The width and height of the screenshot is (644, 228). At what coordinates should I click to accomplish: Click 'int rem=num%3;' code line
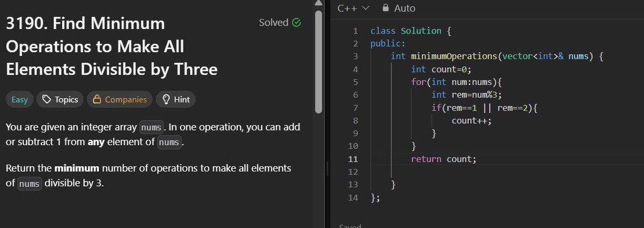point(466,95)
